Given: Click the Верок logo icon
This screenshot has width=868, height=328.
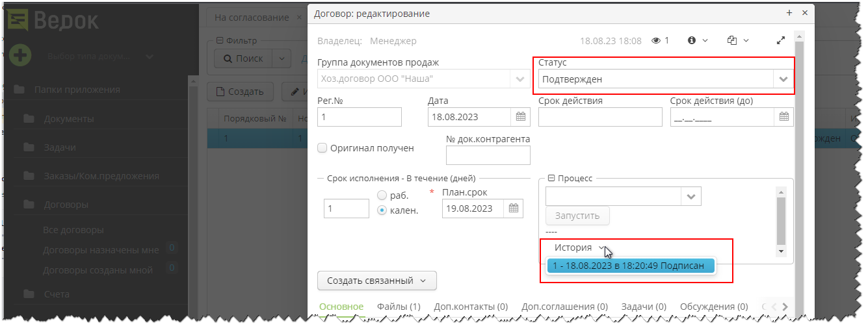Looking at the screenshot, I should [18, 20].
